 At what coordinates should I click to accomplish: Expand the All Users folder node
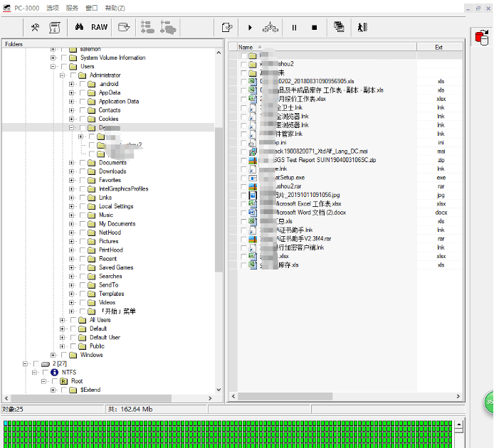62,320
